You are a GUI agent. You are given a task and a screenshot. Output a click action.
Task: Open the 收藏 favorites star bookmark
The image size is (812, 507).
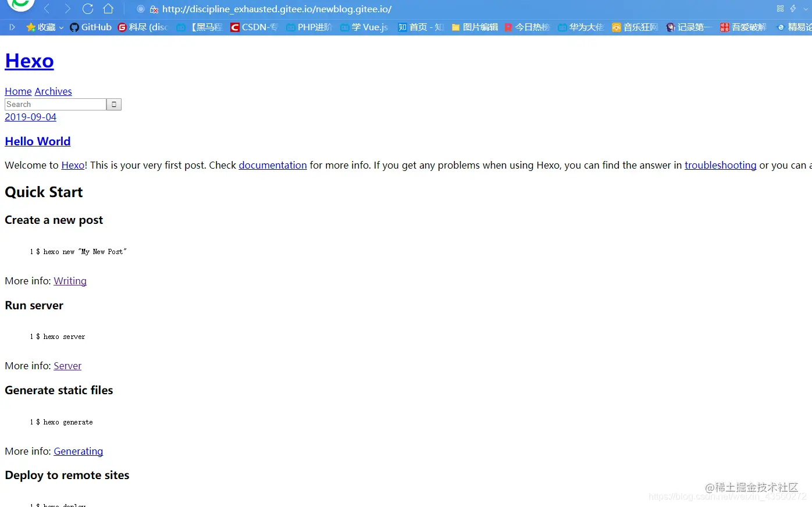tap(41, 27)
